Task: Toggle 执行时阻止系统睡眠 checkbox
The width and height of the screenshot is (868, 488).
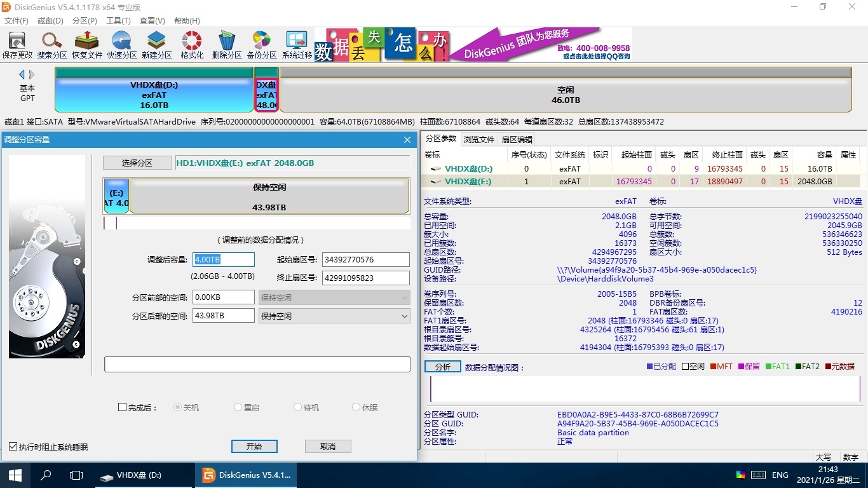Action: [13, 447]
